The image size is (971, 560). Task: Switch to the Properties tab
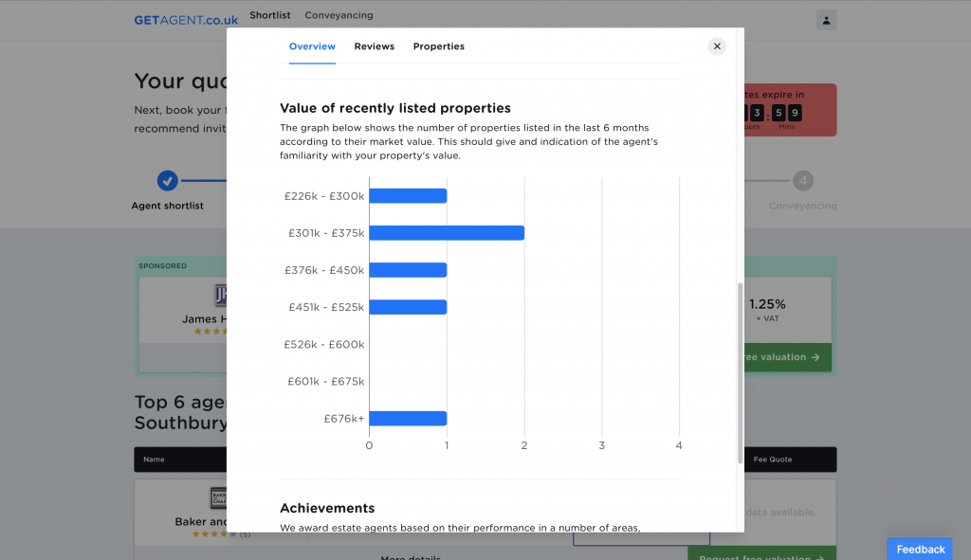438,46
